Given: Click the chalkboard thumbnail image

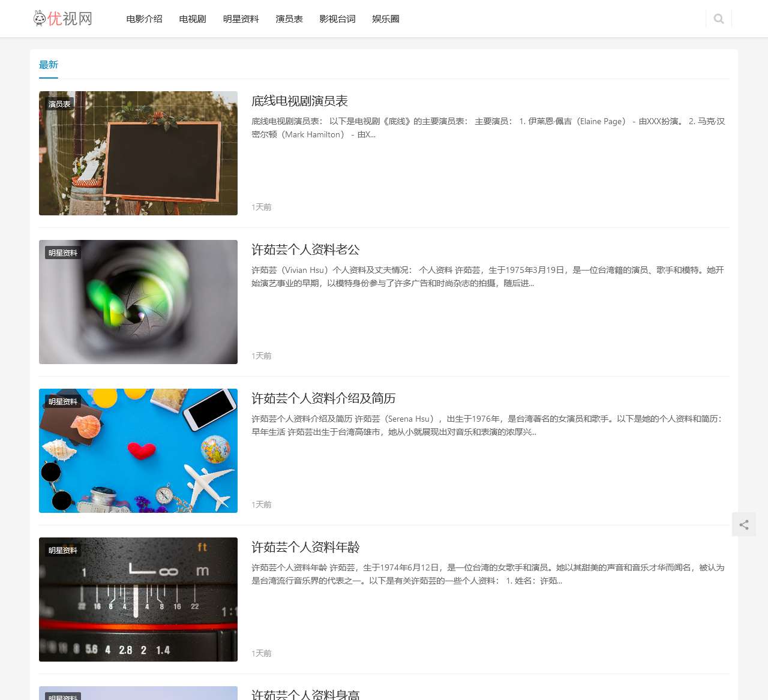Looking at the screenshot, I should tap(138, 153).
